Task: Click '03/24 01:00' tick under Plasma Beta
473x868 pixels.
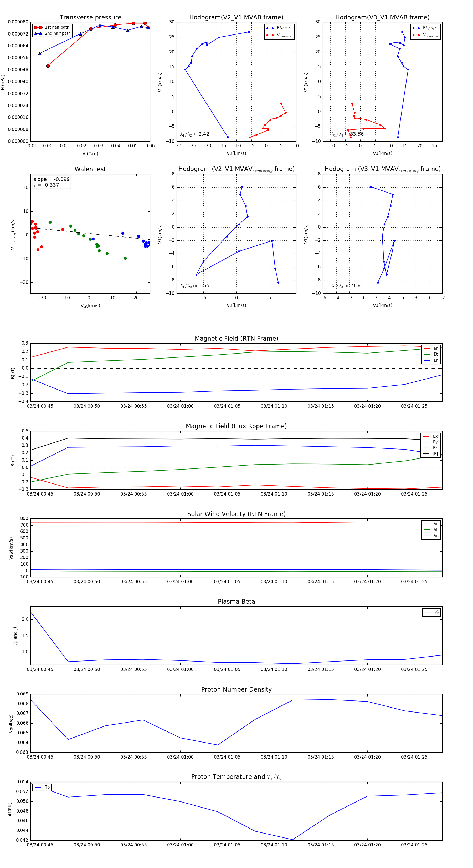Action: pos(181,669)
